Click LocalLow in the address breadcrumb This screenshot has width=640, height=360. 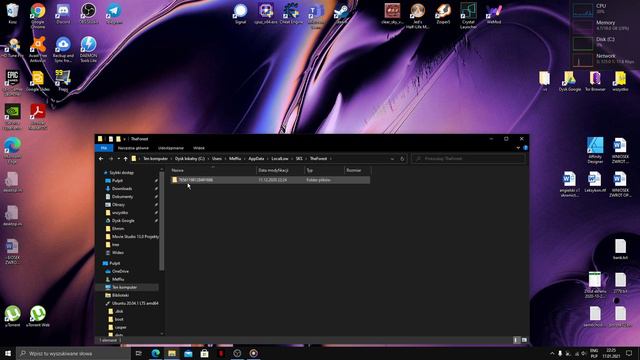280,158
